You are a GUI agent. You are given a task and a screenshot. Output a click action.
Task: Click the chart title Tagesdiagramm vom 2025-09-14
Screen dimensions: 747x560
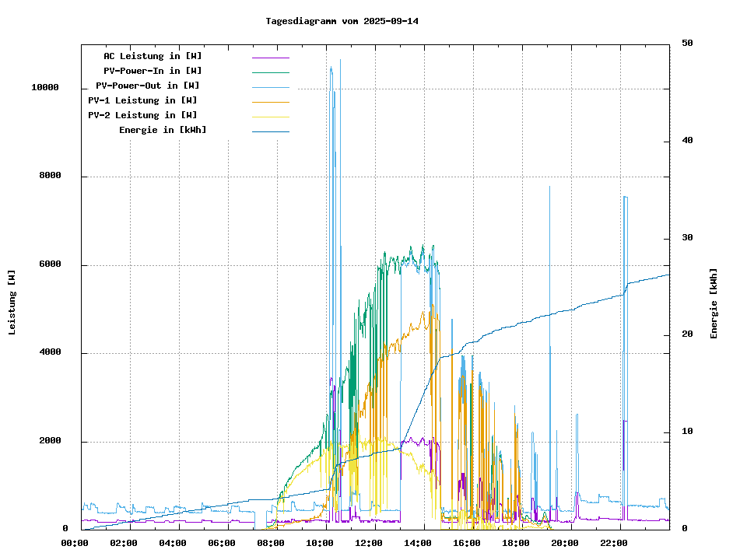[x=342, y=21]
